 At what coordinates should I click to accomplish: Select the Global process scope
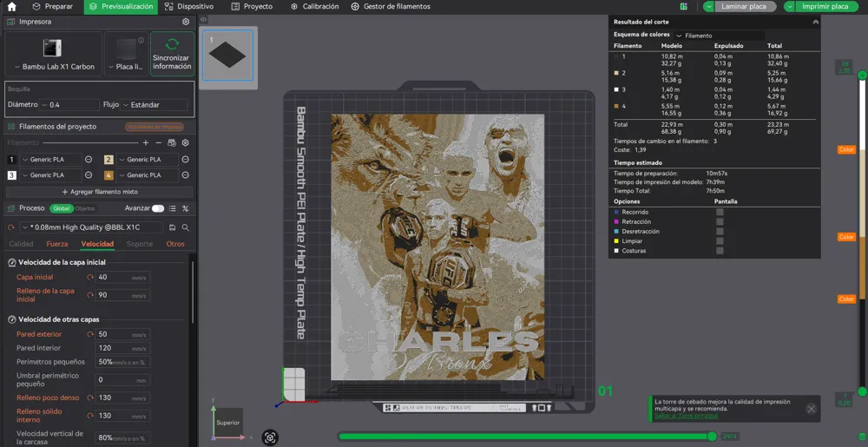62,208
